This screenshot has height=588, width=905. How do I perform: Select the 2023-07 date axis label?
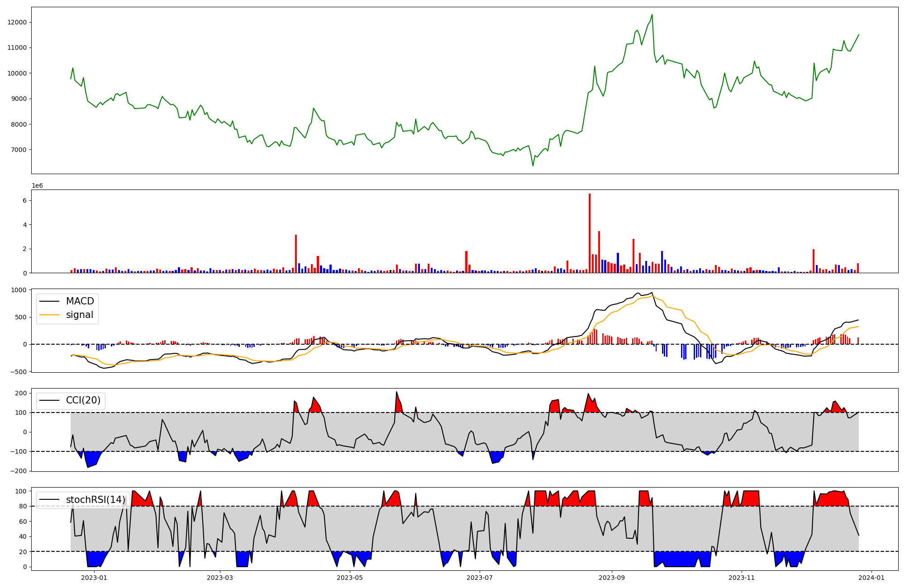point(479,578)
